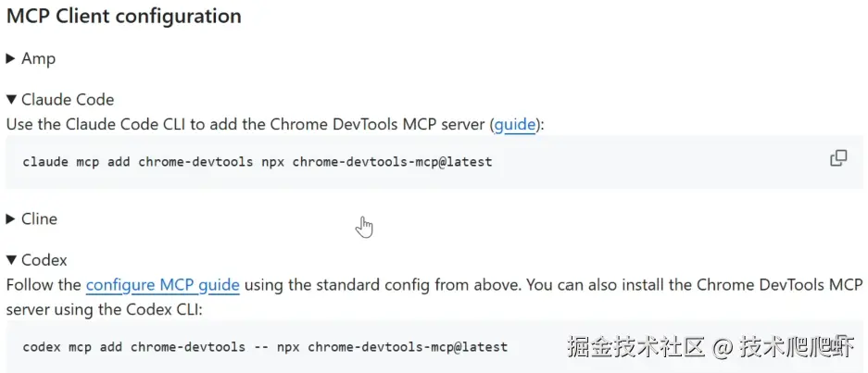868x373 pixels.
Task: Click the word 'claude' in the first command
Action: point(45,162)
